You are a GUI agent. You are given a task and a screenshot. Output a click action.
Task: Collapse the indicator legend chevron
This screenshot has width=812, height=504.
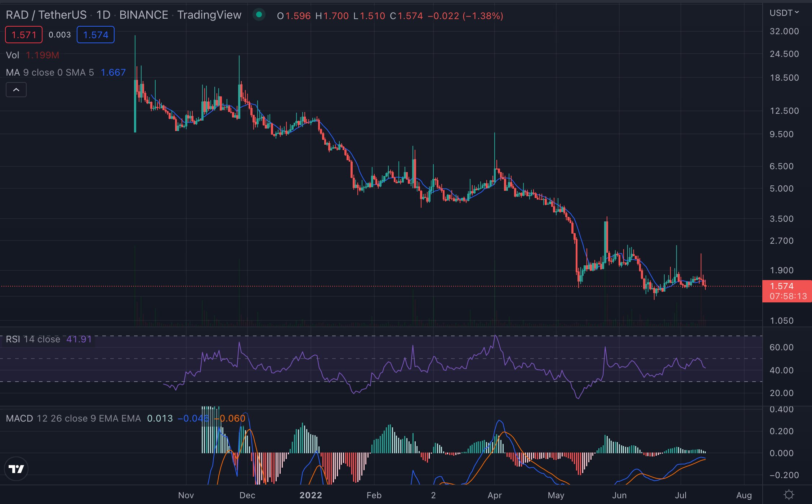tap(16, 90)
